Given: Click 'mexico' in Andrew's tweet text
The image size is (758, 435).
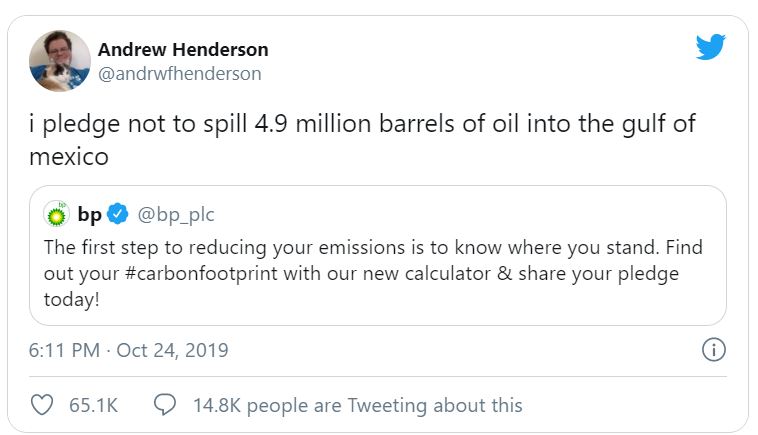Looking at the screenshot, I should (x=68, y=157).
